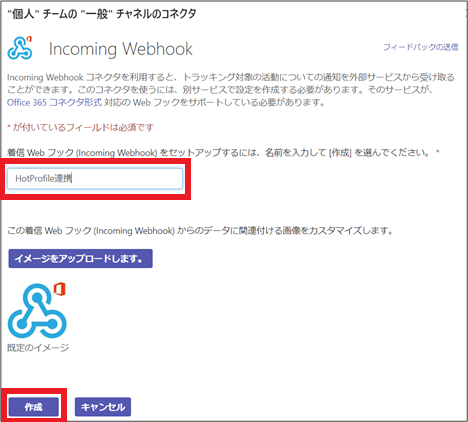Screen dimensions: 468x422
Task: Click the image customization description text
Action: point(200,231)
